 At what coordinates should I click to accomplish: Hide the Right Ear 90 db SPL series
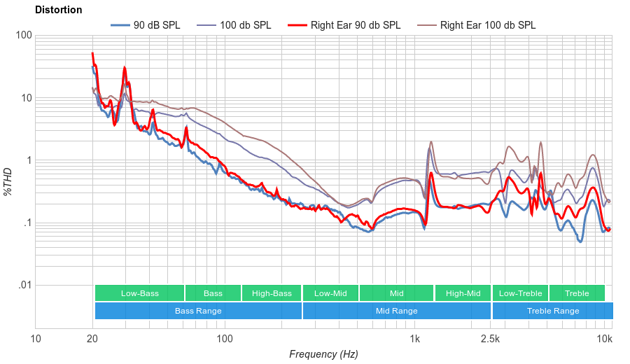354,25
